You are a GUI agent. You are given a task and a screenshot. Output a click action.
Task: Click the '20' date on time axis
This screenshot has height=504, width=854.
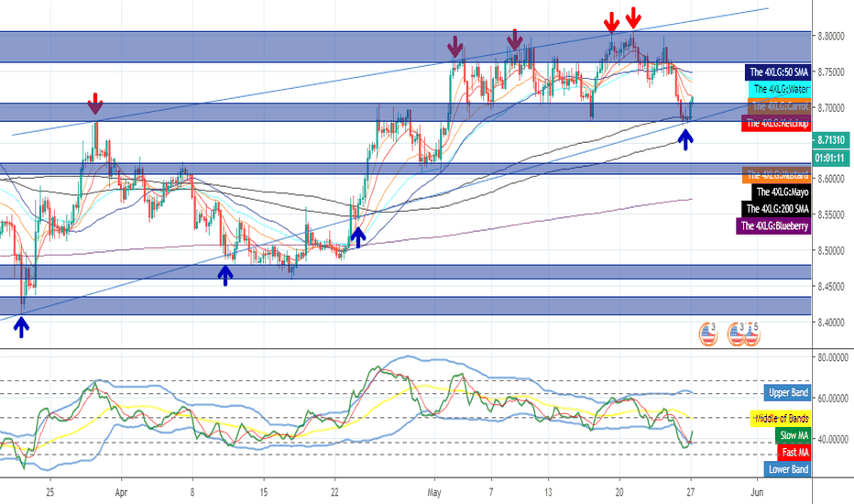pyautogui.click(x=619, y=493)
